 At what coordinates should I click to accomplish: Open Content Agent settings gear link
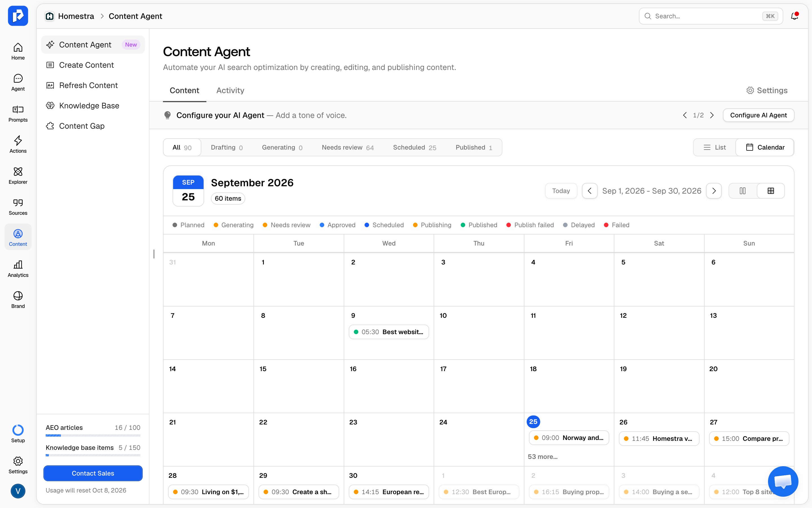(767, 90)
